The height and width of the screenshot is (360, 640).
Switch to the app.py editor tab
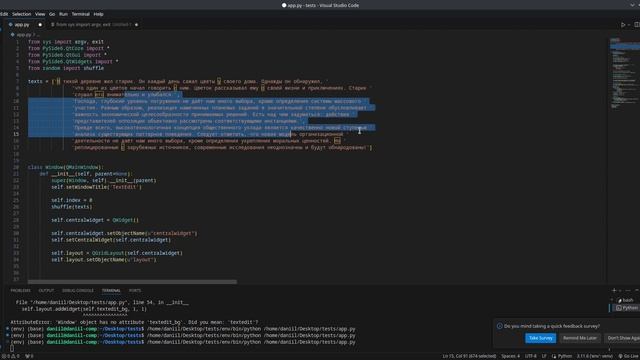point(24,24)
